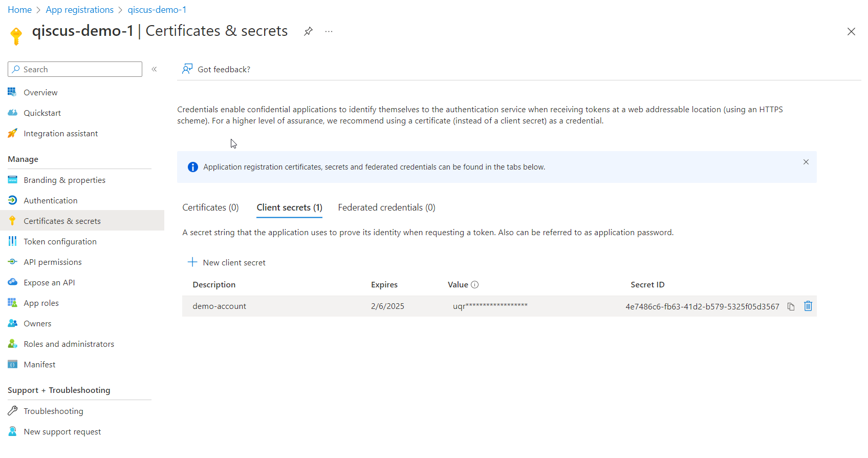Image resolution: width=868 pixels, height=458 pixels.
Task: Go to Authentication settings
Action: point(51,200)
